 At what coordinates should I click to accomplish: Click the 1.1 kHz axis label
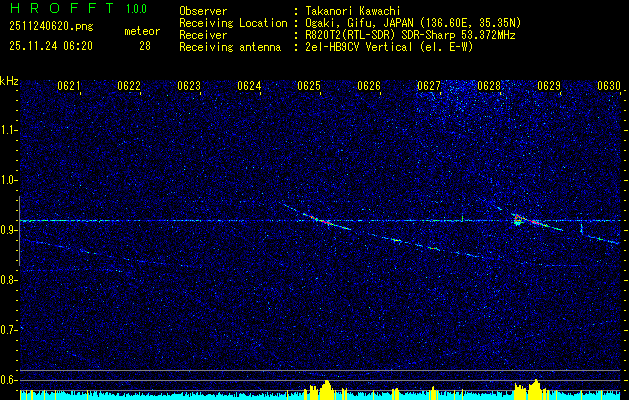8,130
